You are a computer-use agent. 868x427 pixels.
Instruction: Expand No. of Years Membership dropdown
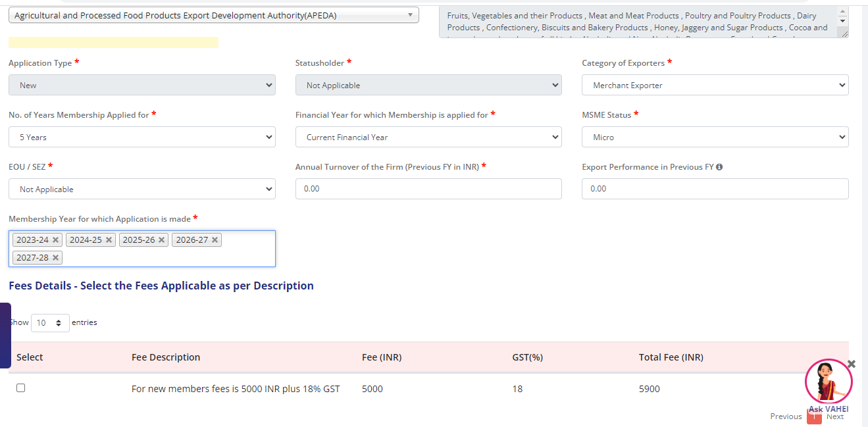[x=141, y=138]
